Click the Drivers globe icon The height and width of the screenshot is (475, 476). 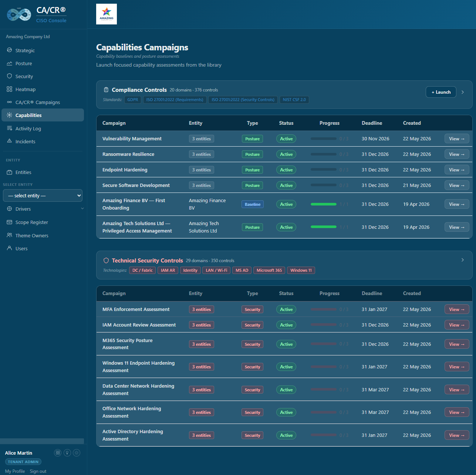[10, 209]
